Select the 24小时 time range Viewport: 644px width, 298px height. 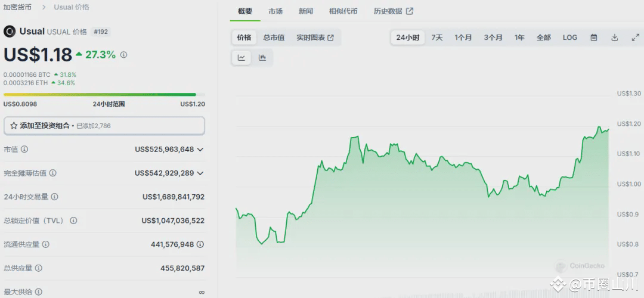pos(408,38)
